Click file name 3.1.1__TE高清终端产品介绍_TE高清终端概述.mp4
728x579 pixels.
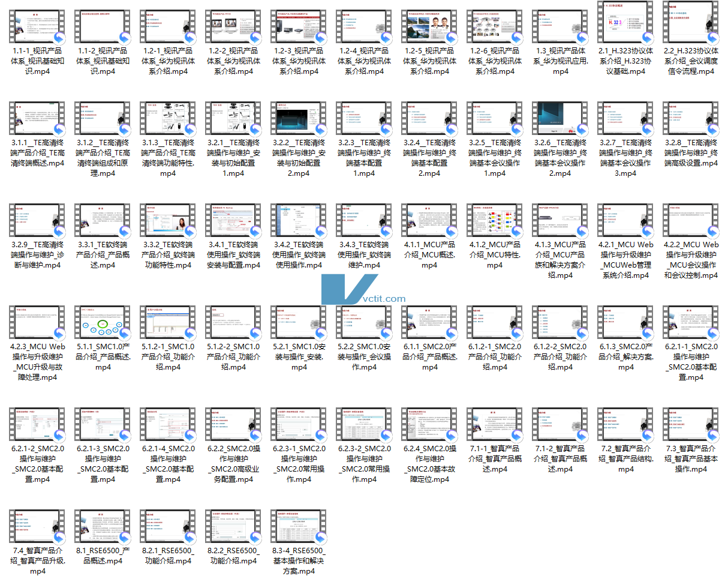click(37, 153)
